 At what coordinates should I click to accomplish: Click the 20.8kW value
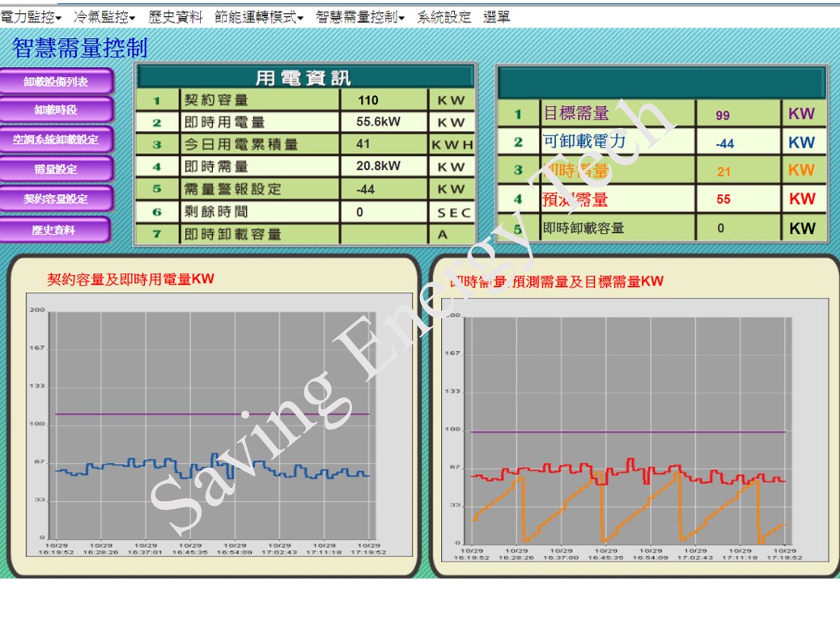click(378, 166)
